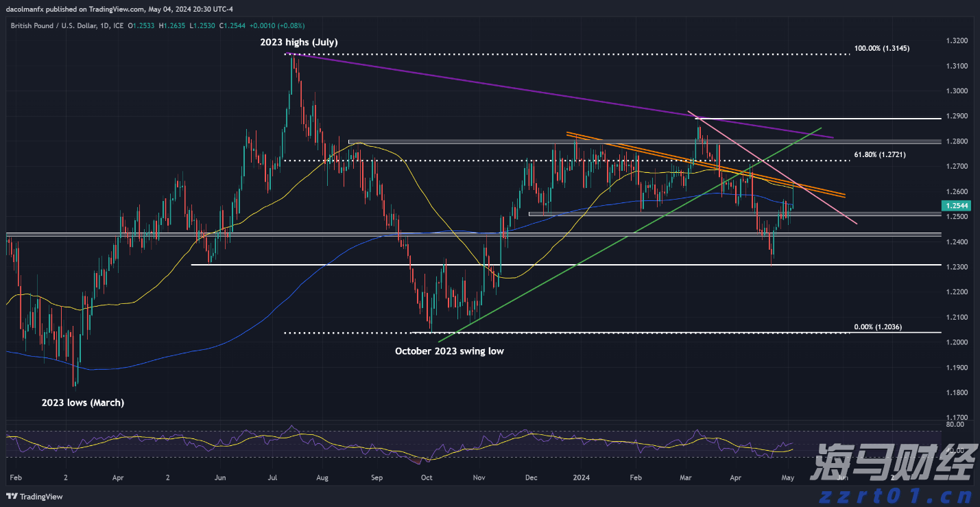
Task: Click the Oct label on the time axis
Action: pyautogui.click(x=427, y=476)
